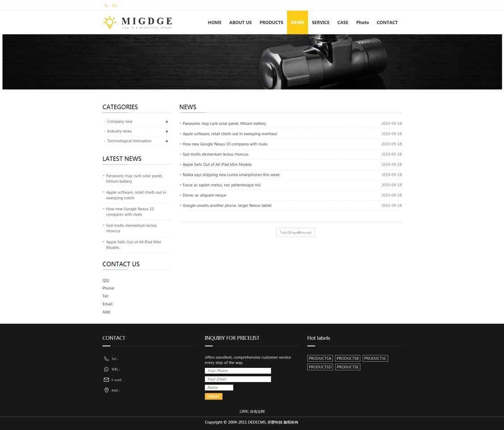Click the envelope icon in the top bar
504x430 pixels.
coord(114,5)
